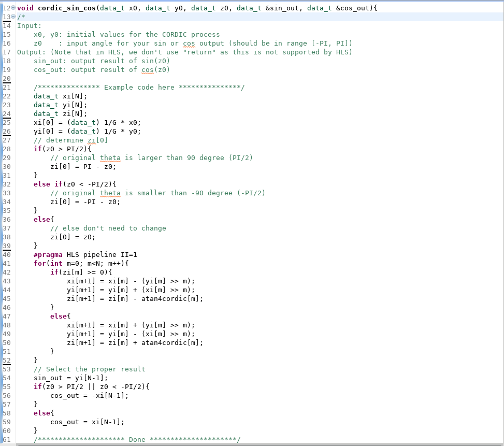
Task: Click line number 40 in the gutter
Action: pyautogui.click(x=7, y=254)
